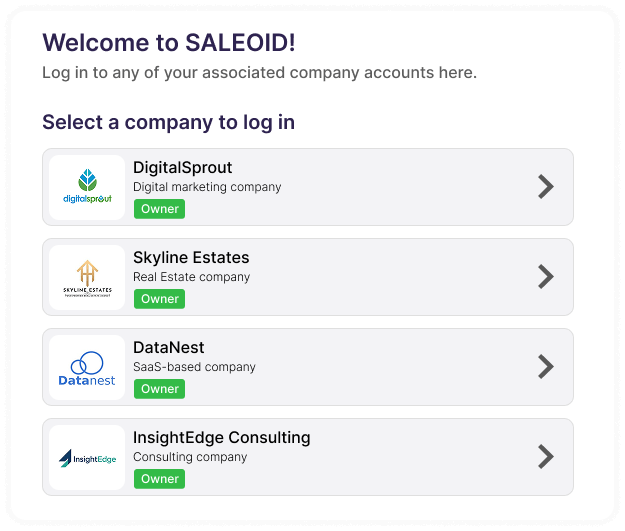
Task: Open InsightEdge Consulting company title
Action: 221,438
